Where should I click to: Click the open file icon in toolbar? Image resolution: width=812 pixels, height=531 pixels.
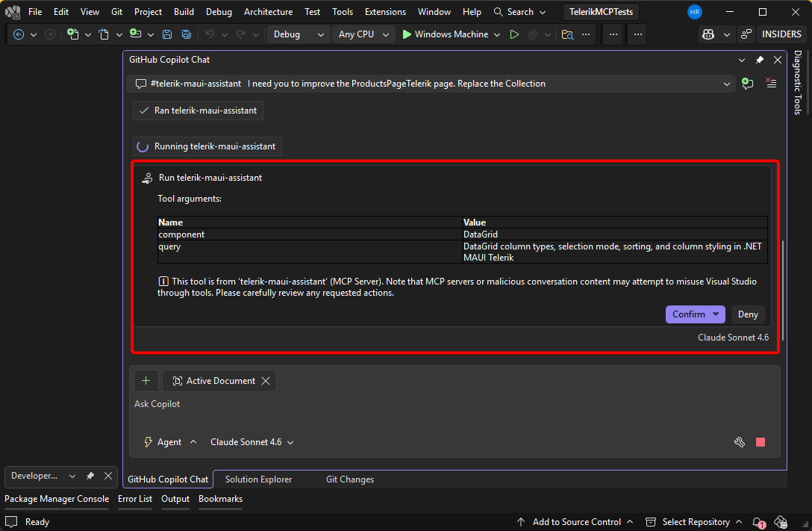click(104, 34)
